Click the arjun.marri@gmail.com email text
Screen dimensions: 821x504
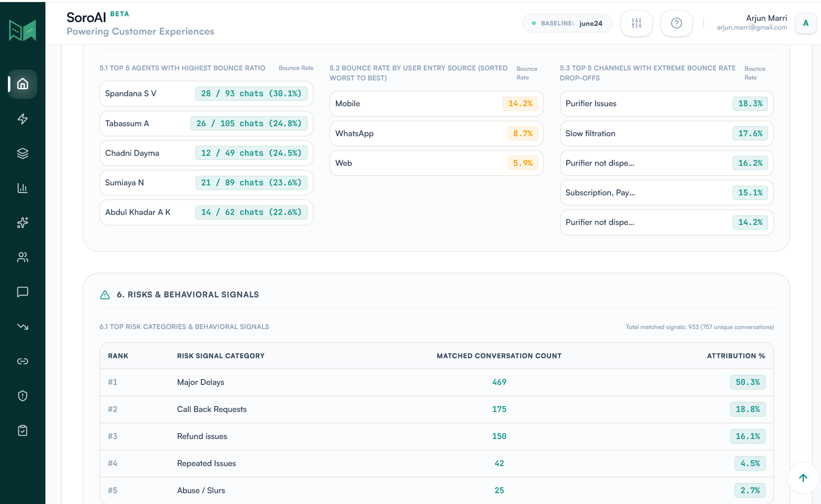(x=752, y=27)
